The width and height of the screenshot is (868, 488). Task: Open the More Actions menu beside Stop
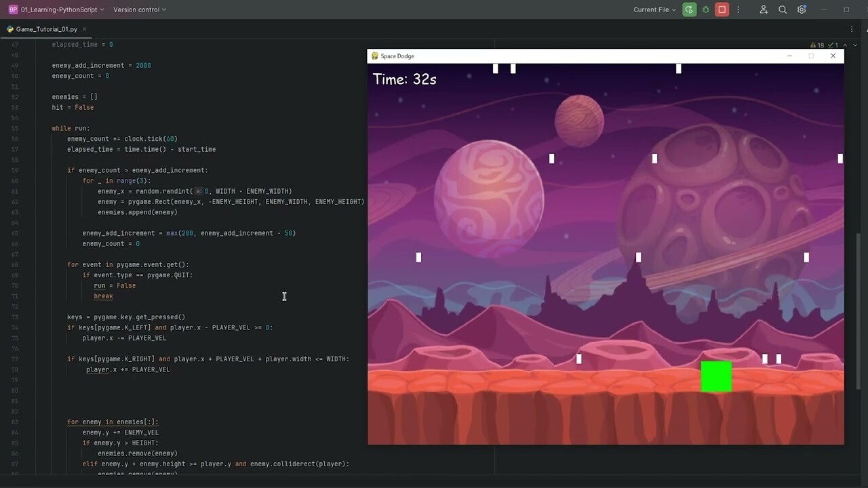[738, 9]
